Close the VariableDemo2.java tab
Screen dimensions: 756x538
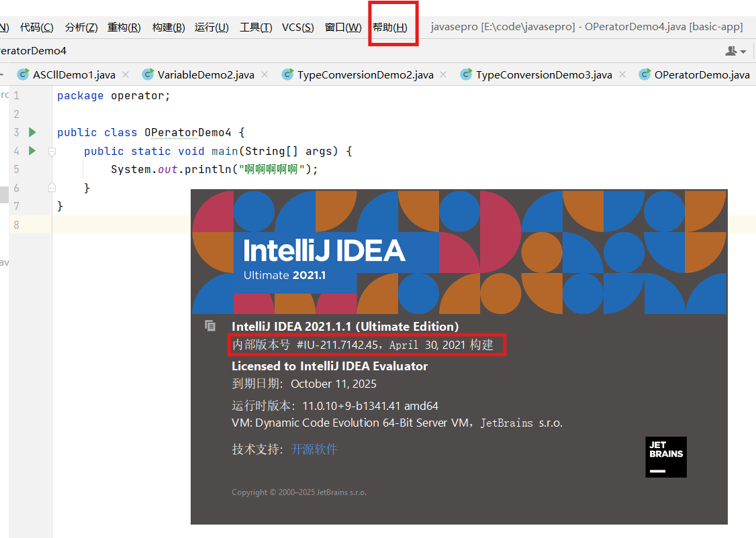pyautogui.click(x=265, y=74)
